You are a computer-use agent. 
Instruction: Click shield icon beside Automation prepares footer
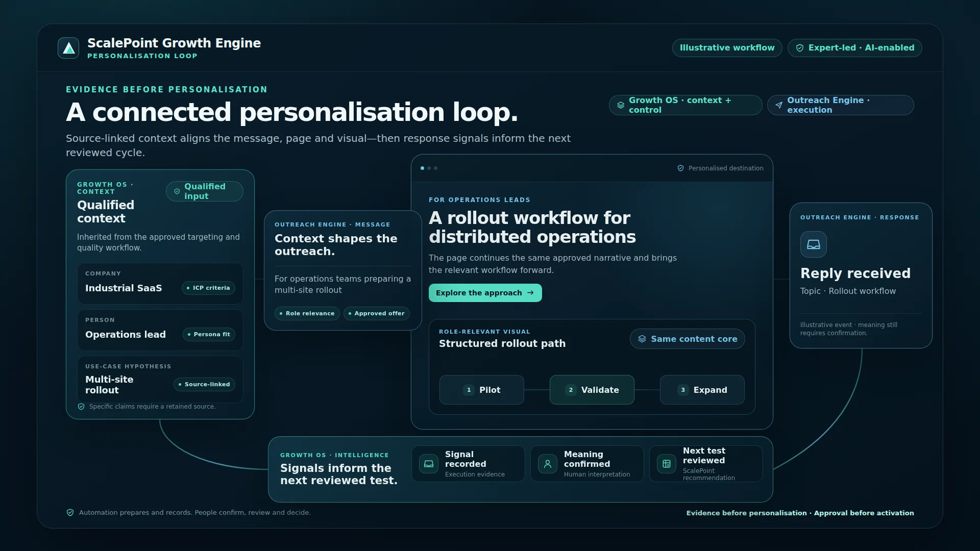pyautogui.click(x=70, y=513)
